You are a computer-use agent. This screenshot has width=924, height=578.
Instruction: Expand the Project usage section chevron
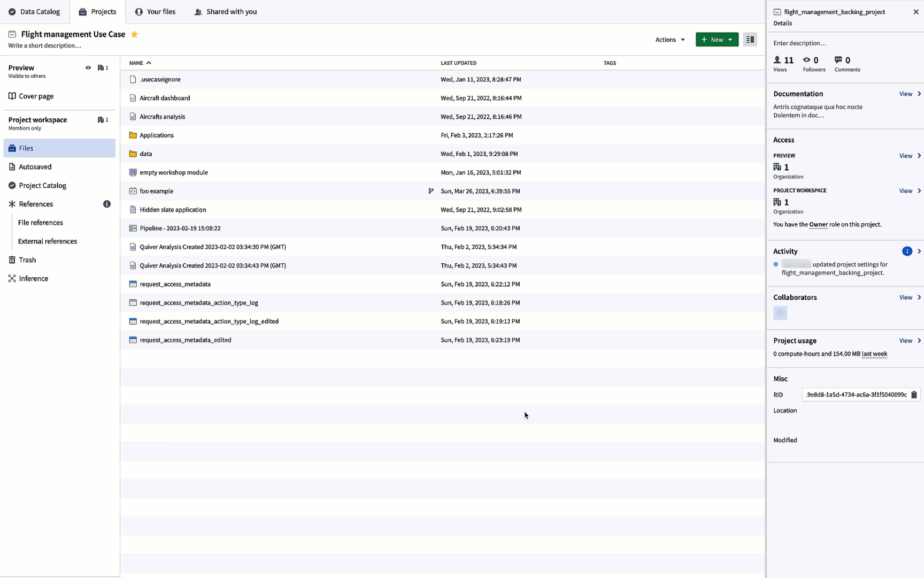919,341
